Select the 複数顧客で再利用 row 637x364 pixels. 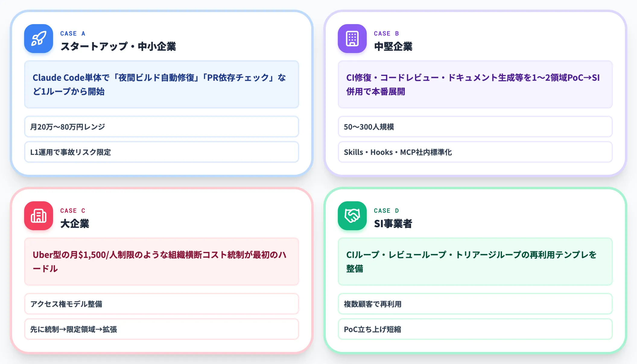point(475,304)
